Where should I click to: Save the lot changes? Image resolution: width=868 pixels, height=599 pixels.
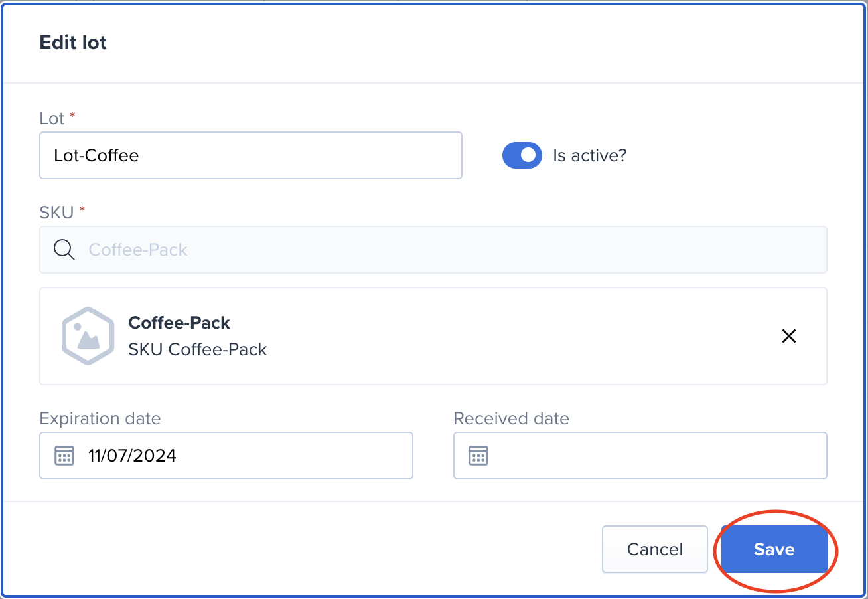(774, 549)
